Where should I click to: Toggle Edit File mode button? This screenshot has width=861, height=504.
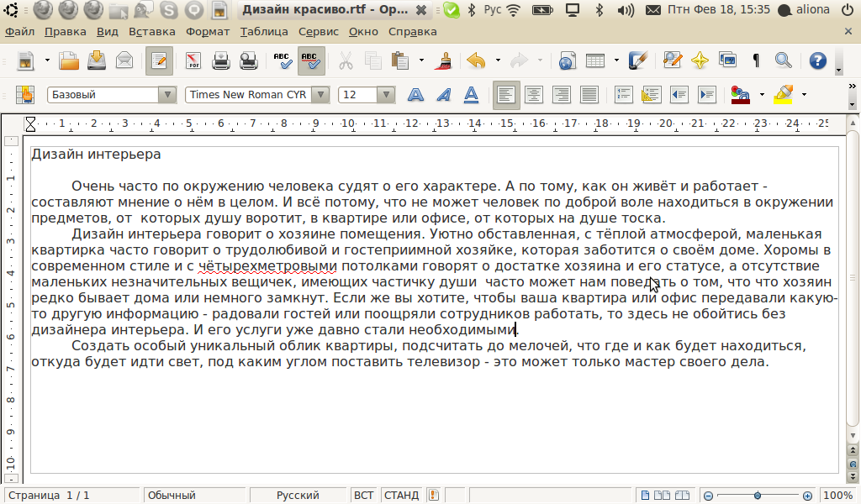pos(159,60)
